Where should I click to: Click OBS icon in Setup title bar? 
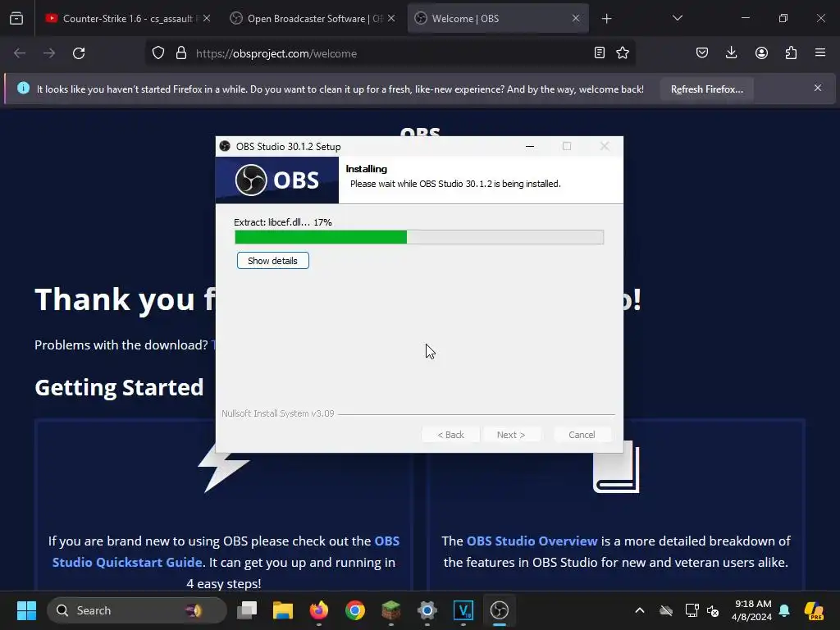coord(225,146)
